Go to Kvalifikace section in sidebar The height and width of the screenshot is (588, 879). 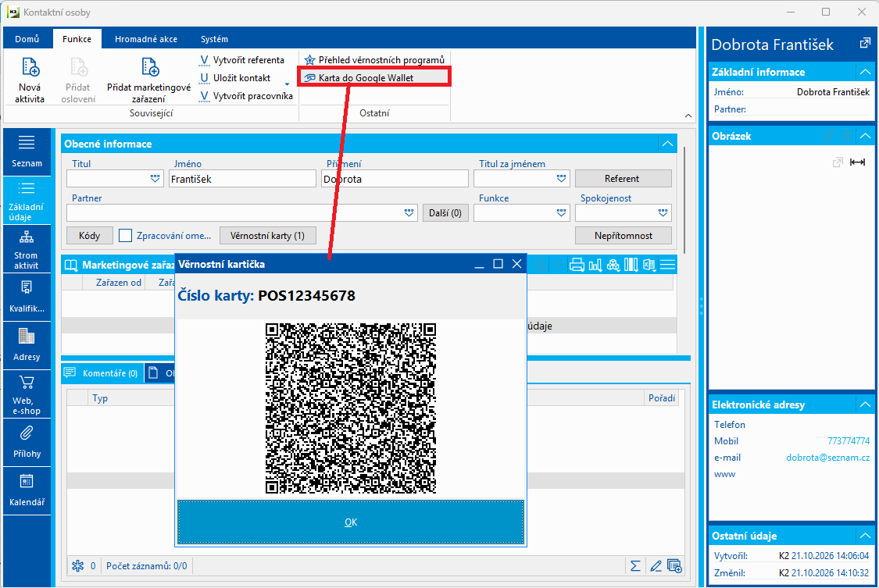click(x=27, y=298)
